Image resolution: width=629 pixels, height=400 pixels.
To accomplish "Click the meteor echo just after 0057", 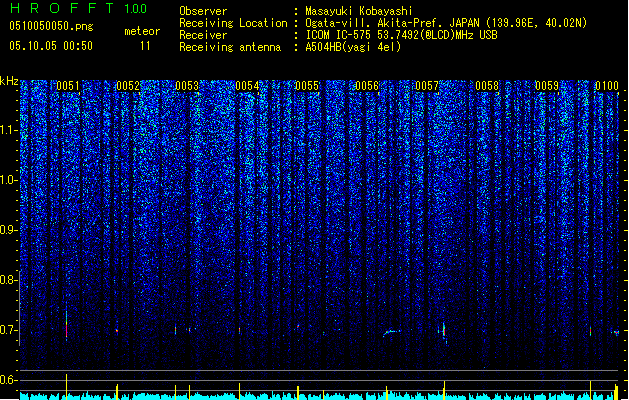I will pos(444,332).
